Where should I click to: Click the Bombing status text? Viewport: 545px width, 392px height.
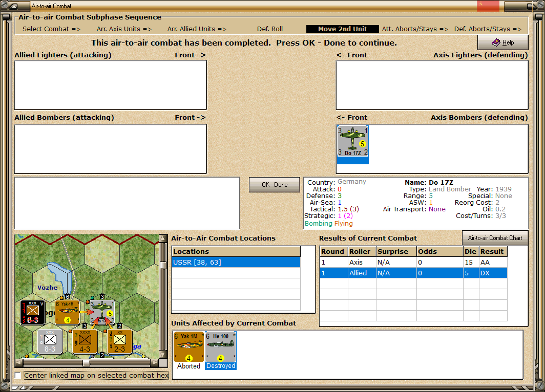(x=319, y=224)
